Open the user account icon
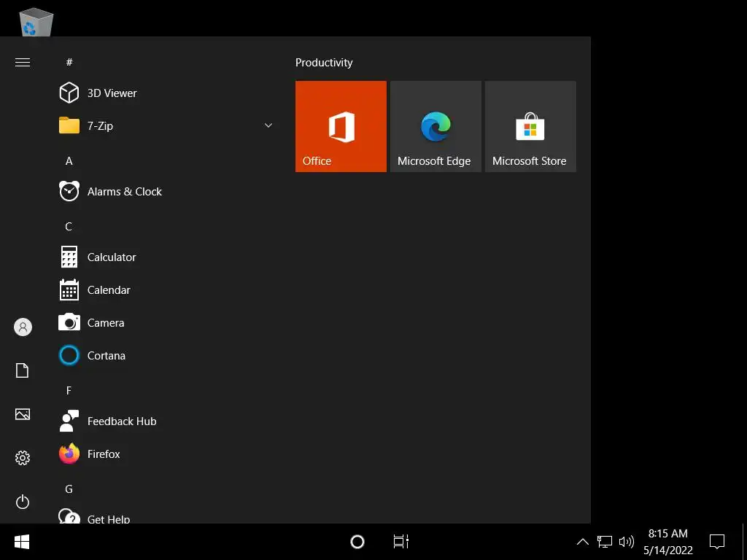This screenshot has width=747, height=560. (x=23, y=327)
